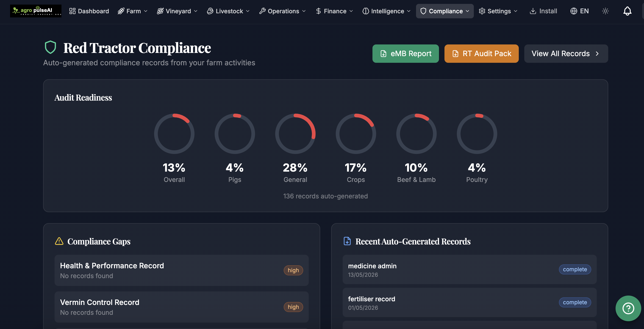Open the fertiliser record row
Image resolution: width=644 pixels, height=329 pixels.
click(x=469, y=302)
